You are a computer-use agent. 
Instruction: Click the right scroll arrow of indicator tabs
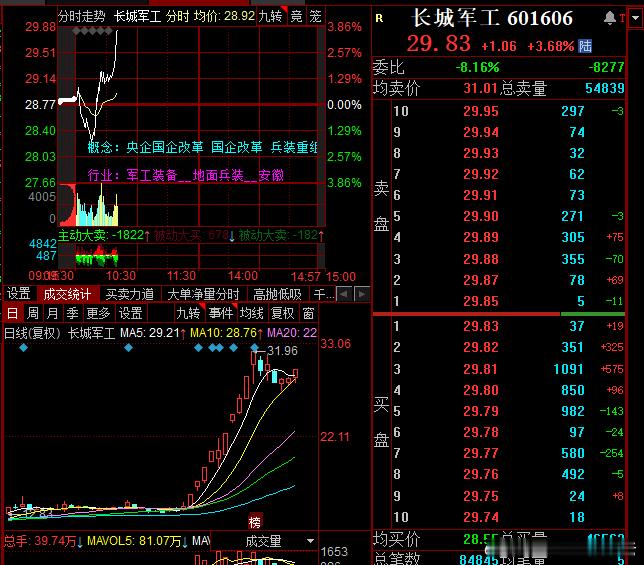[x=361, y=294]
